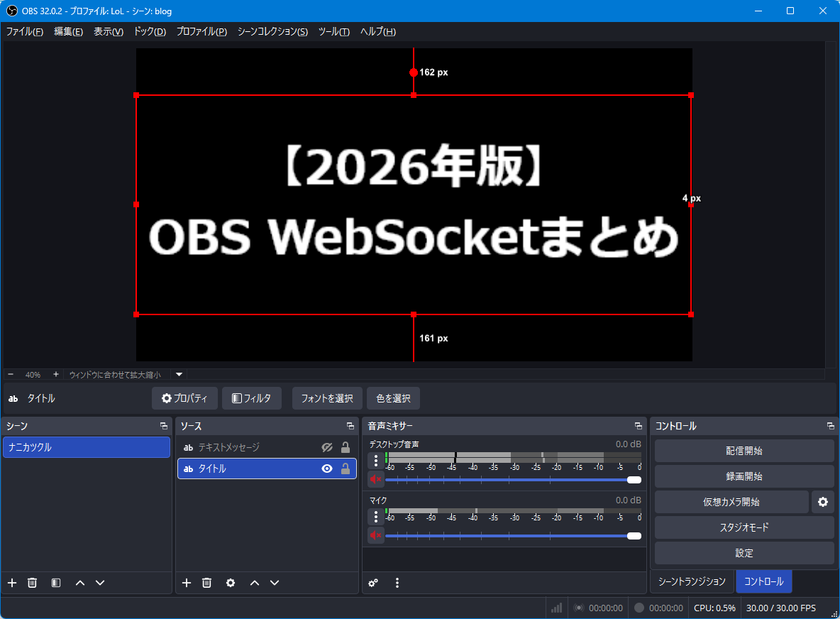Pop out the 音声ミキサー panel icon
The image size is (840, 619).
(x=637, y=426)
